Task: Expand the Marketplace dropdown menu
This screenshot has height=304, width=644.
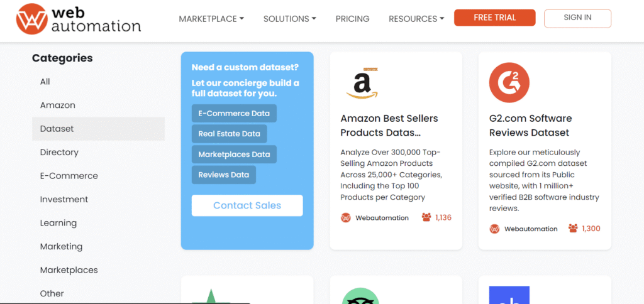Action: (211, 19)
